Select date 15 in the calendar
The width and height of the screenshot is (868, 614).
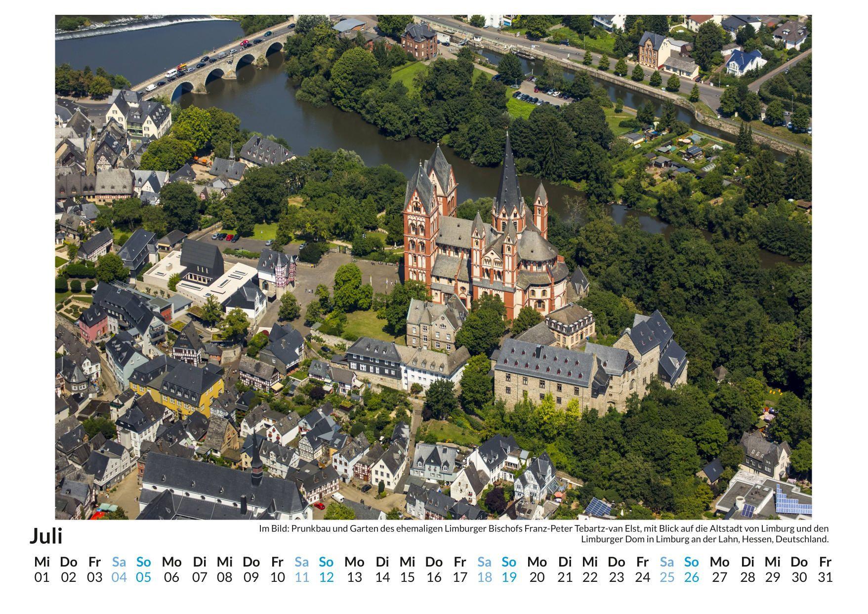(x=407, y=577)
